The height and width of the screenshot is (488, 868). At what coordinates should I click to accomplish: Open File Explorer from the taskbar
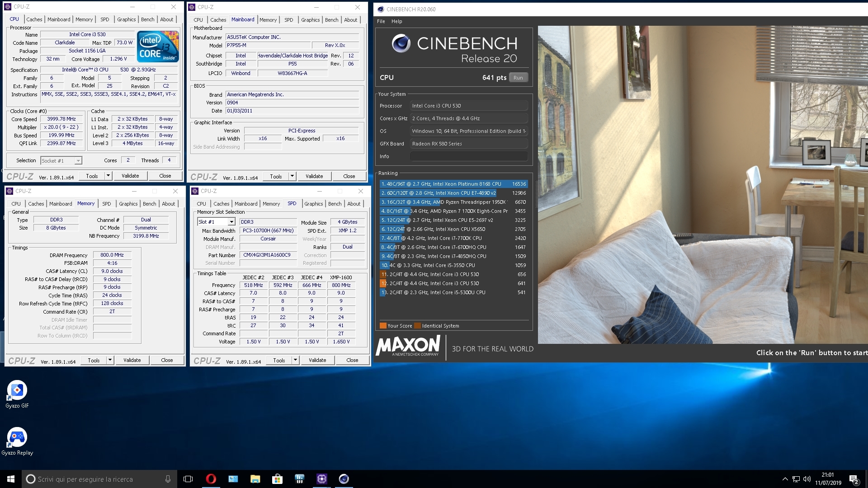pyautogui.click(x=255, y=479)
